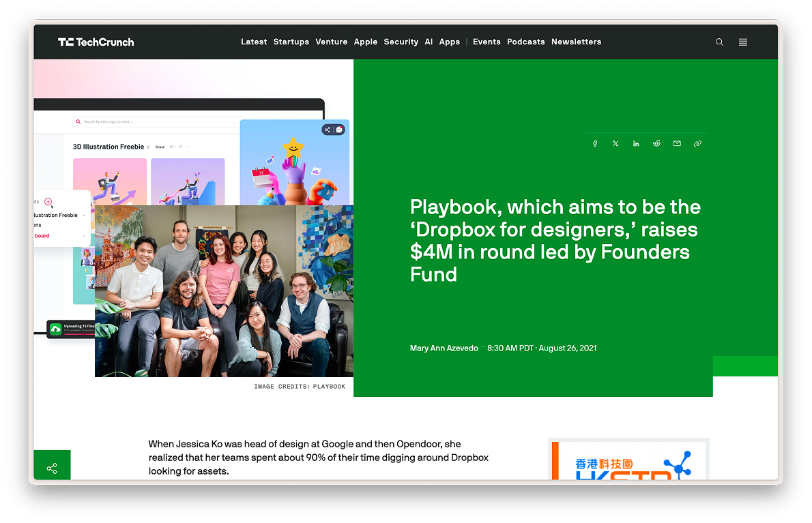Viewport: 812px width, 523px height.
Task: Share article via email icon
Action: click(677, 144)
